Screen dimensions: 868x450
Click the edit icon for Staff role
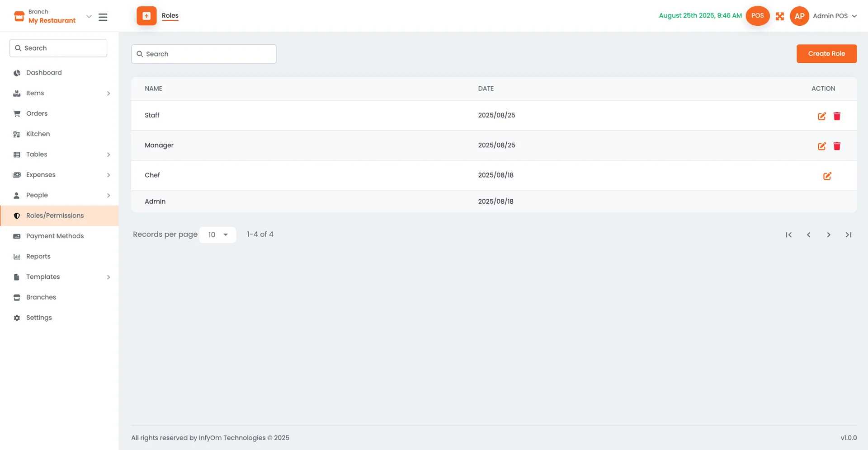821,116
